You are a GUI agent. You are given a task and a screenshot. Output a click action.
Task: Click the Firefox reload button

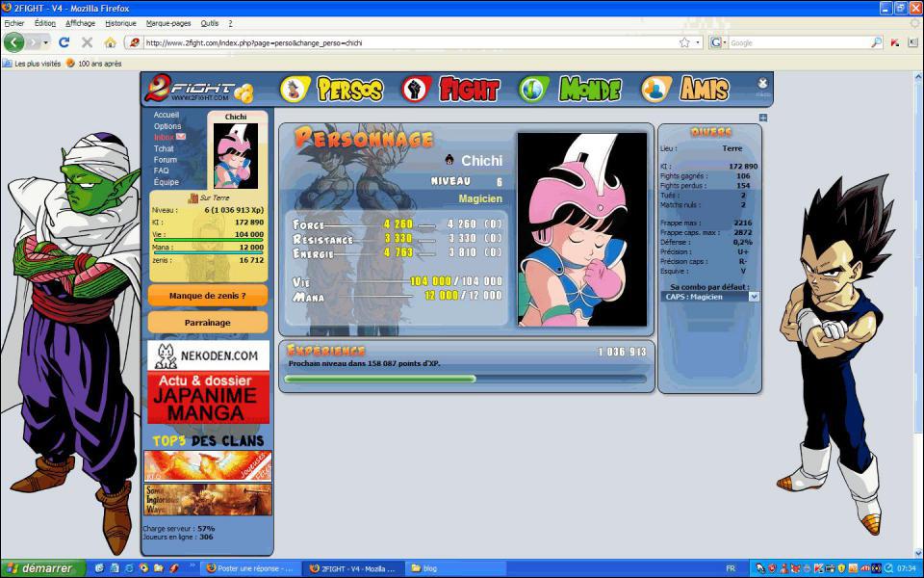click(x=64, y=42)
